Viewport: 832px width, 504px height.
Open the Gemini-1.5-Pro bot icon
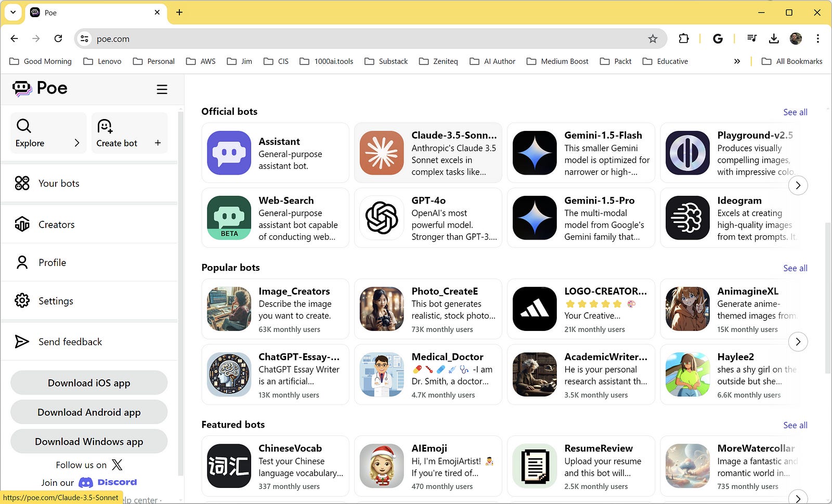[535, 218]
